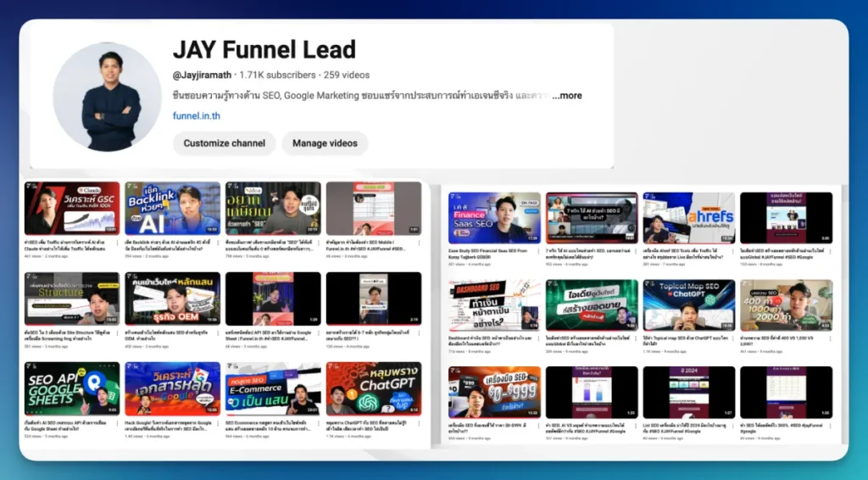Open the Structure video thumbnail
This screenshot has width=868, height=480.
(72, 299)
